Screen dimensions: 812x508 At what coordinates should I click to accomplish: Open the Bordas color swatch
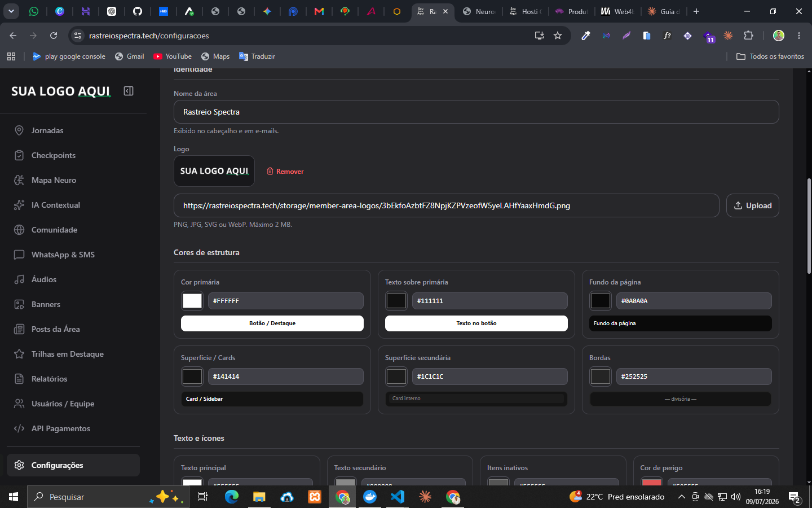pos(601,376)
